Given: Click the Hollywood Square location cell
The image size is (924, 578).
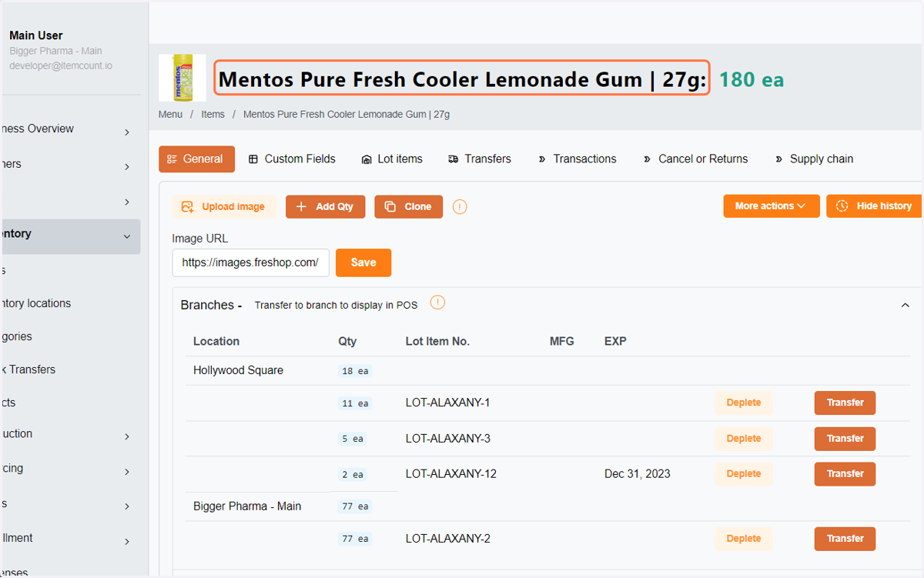Looking at the screenshot, I should (238, 370).
